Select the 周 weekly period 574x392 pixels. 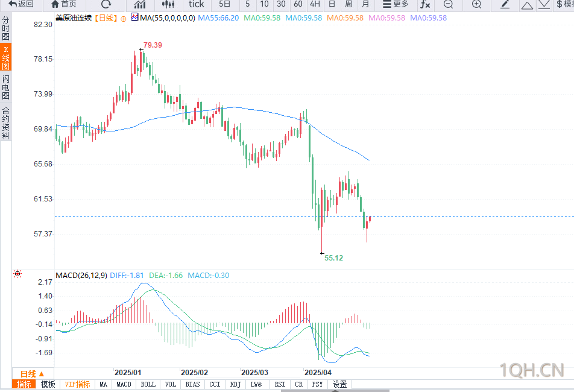coord(348,4)
